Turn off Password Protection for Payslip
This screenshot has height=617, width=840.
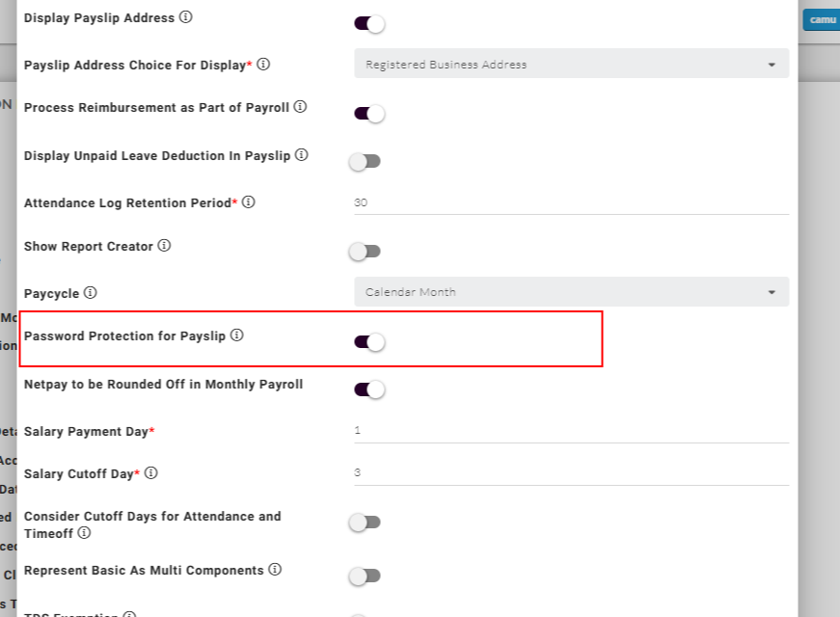coord(369,341)
